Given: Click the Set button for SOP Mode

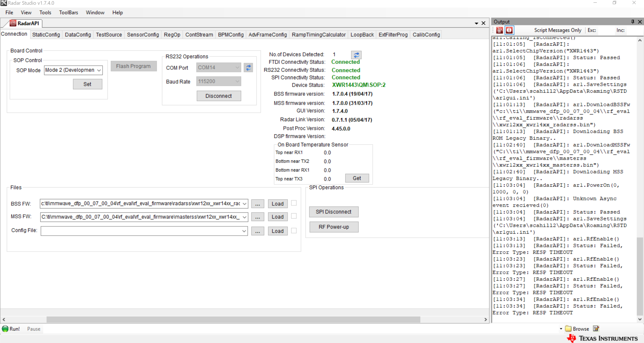Looking at the screenshot, I should (87, 84).
